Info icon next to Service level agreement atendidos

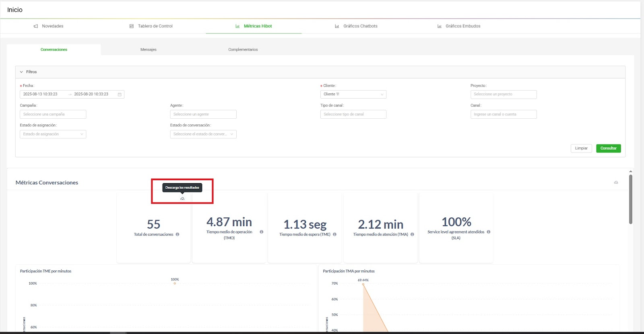point(489,232)
